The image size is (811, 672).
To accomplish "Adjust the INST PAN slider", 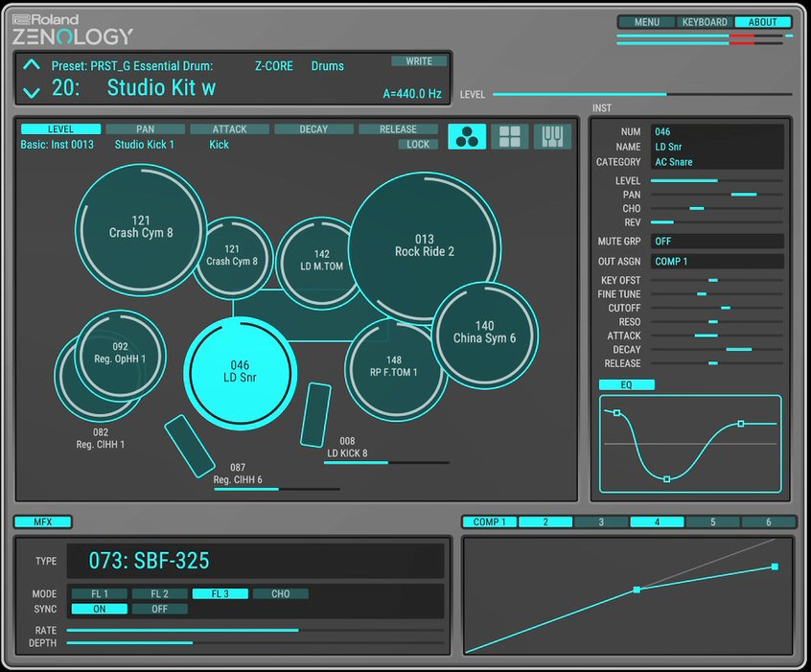I will (716, 195).
